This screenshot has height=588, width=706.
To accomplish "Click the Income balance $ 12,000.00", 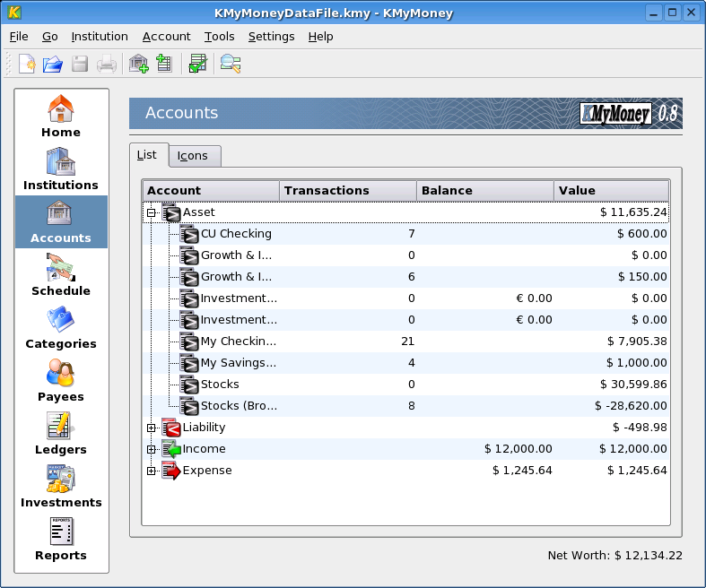I will [519, 449].
